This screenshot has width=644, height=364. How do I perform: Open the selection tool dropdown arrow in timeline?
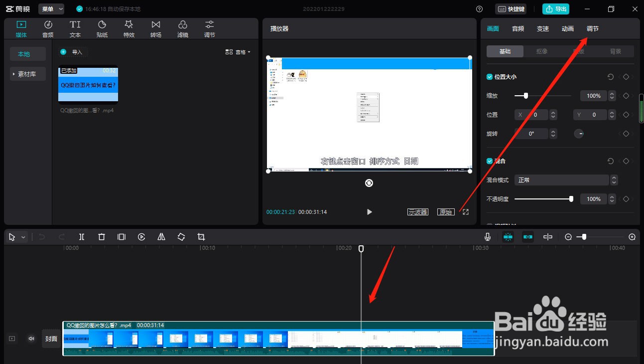coord(23,237)
